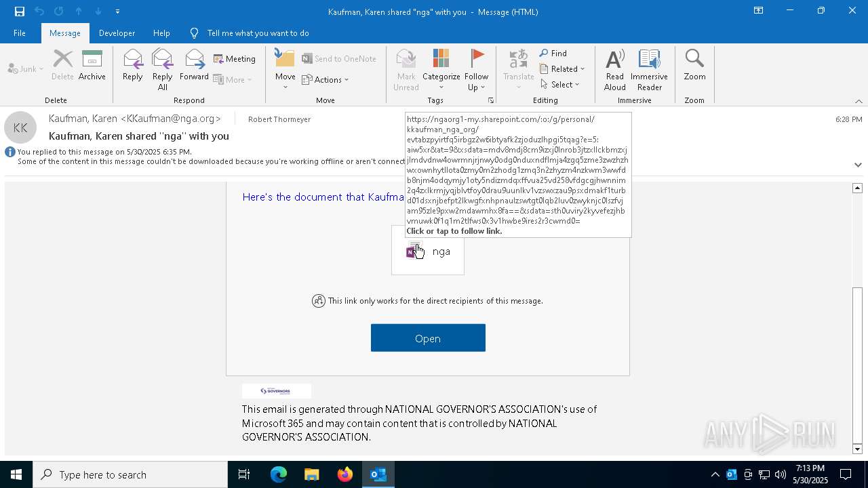The height and width of the screenshot is (488, 868).
Task: Click the replied-on info bar
Action: pos(104,152)
